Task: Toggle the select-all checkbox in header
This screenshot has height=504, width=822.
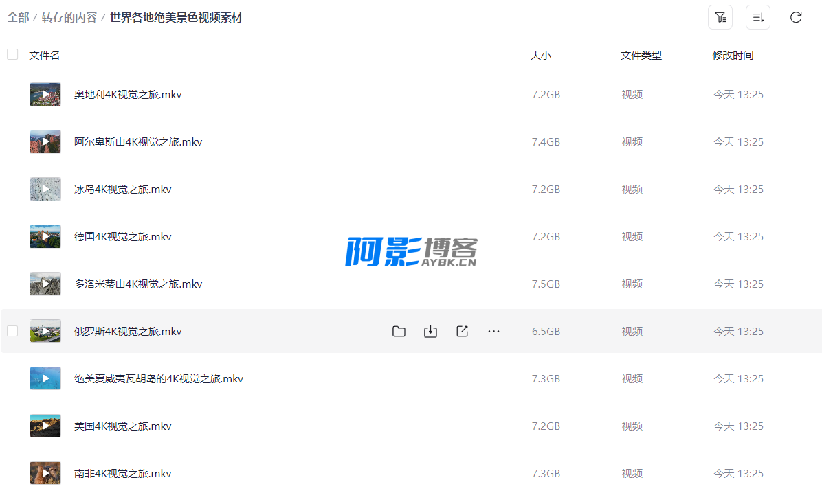Action: [x=12, y=54]
